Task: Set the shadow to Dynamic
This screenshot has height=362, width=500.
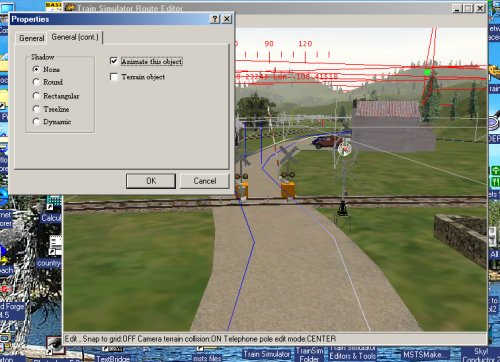Action: tap(36, 121)
